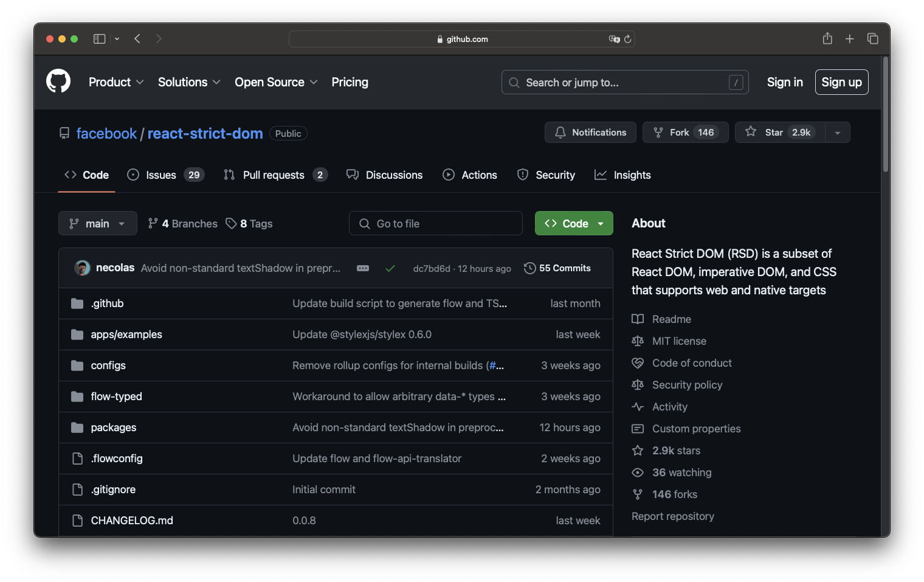Click the watching eye icon
The image size is (924, 582).
[638, 473]
